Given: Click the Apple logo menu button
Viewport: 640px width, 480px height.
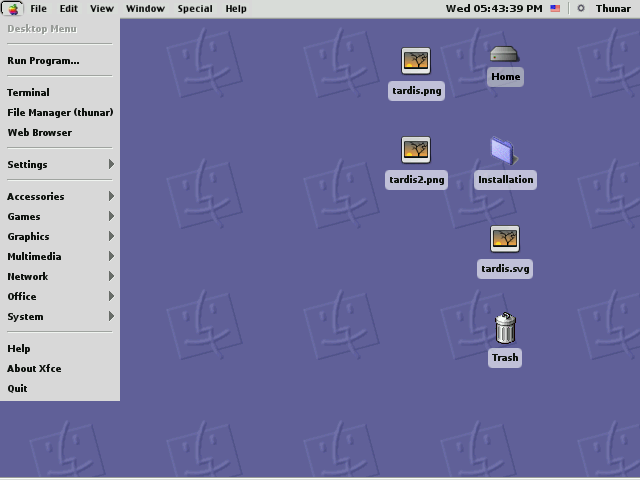Looking at the screenshot, I should tap(13, 8).
